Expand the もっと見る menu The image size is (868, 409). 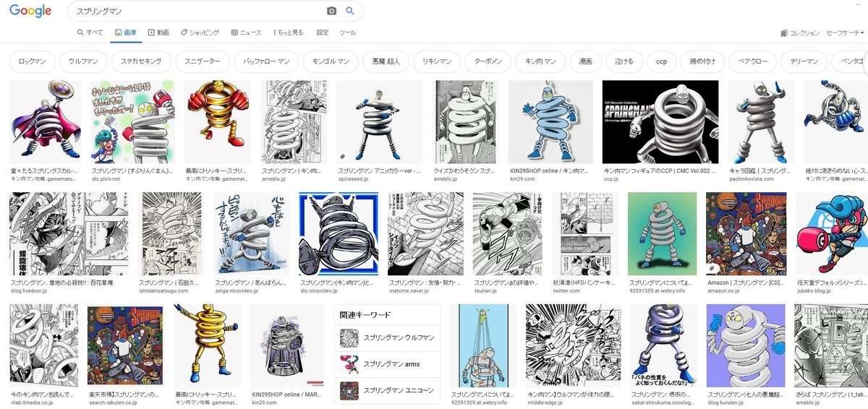tap(289, 33)
